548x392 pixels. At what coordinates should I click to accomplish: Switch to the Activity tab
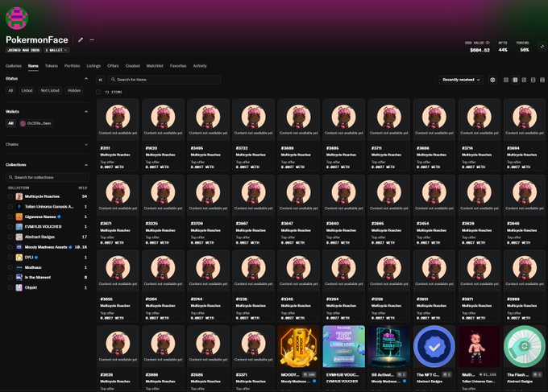coord(200,66)
